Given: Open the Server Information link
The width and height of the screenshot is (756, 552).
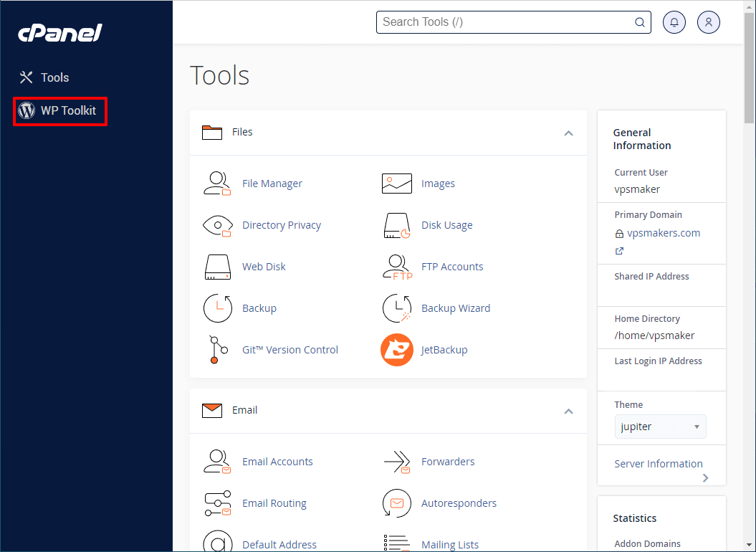Looking at the screenshot, I should click(x=658, y=464).
